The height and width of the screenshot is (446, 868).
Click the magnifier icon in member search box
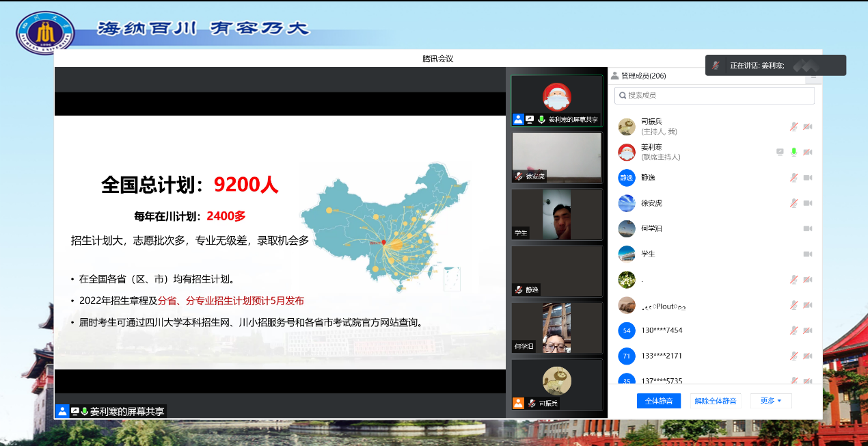(x=623, y=96)
